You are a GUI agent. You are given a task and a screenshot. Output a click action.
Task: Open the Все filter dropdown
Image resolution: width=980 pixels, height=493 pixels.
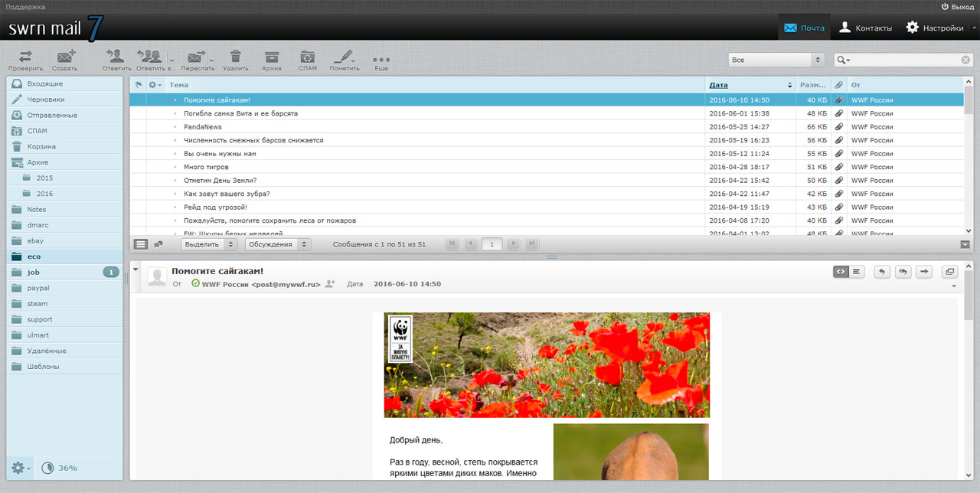tap(775, 60)
